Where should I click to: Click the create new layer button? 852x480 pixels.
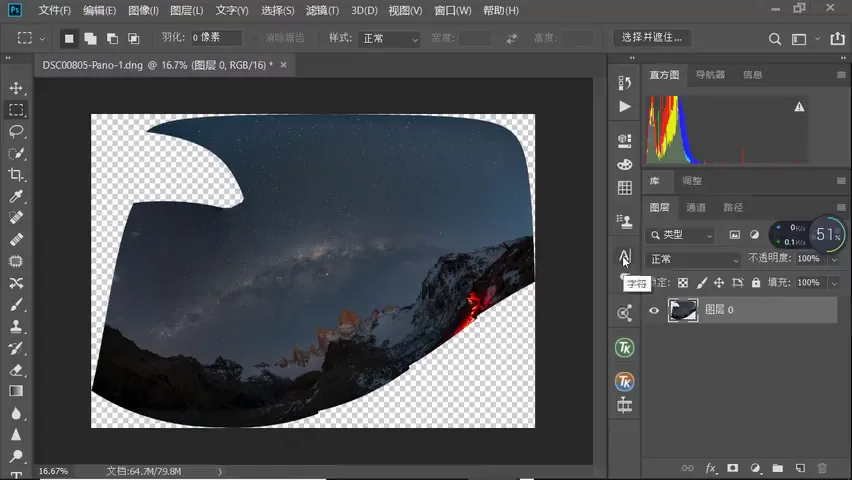point(800,468)
